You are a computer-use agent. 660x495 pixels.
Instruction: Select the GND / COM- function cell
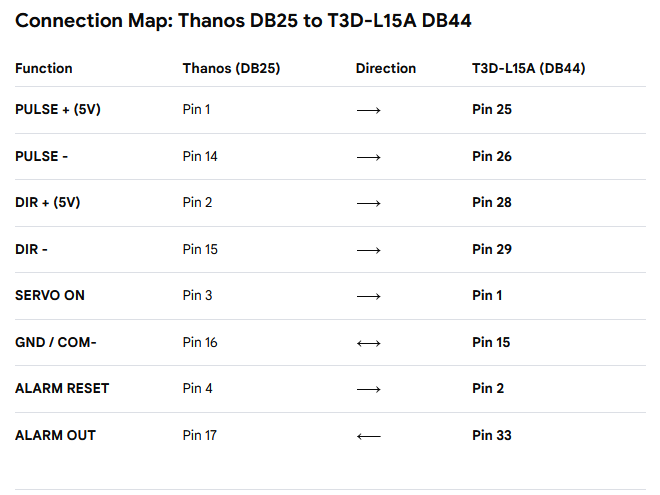pos(56,342)
